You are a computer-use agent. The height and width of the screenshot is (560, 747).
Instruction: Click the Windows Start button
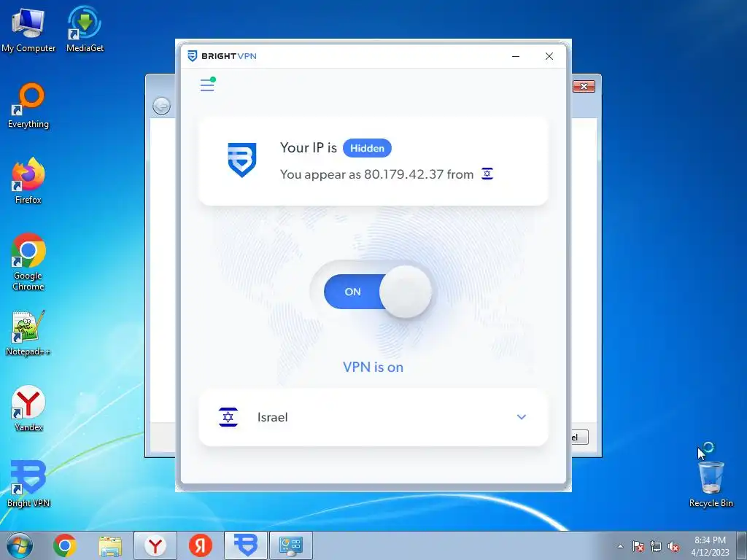pyautogui.click(x=20, y=545)
